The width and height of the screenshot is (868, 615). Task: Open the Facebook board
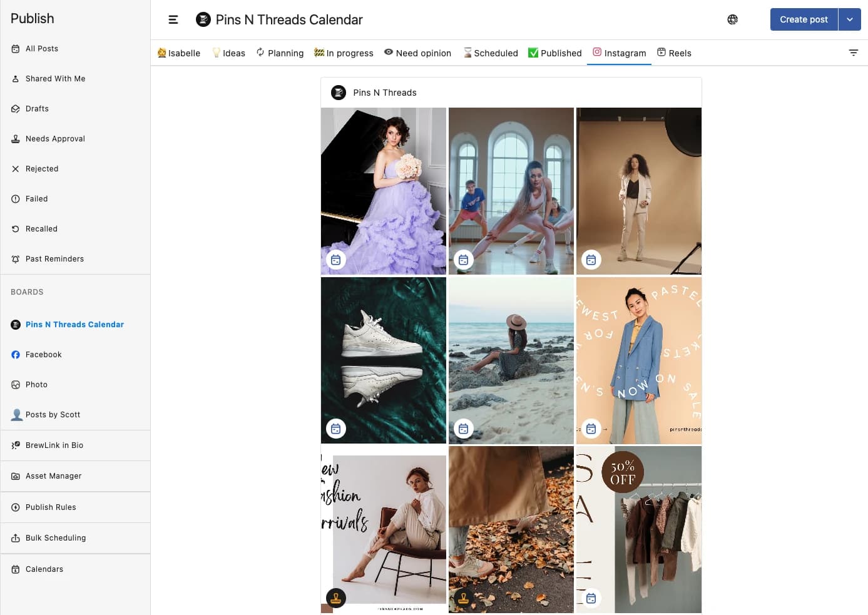tap(43, 355)
